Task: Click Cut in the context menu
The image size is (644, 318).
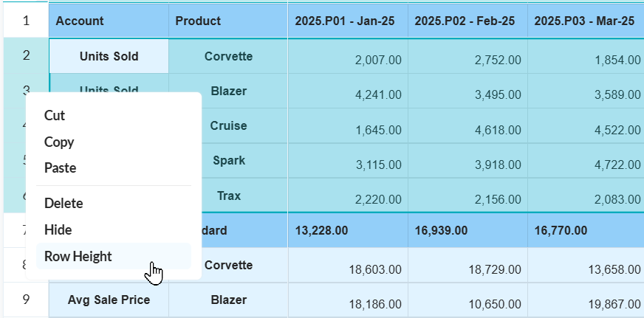Action: click(55, 115)
